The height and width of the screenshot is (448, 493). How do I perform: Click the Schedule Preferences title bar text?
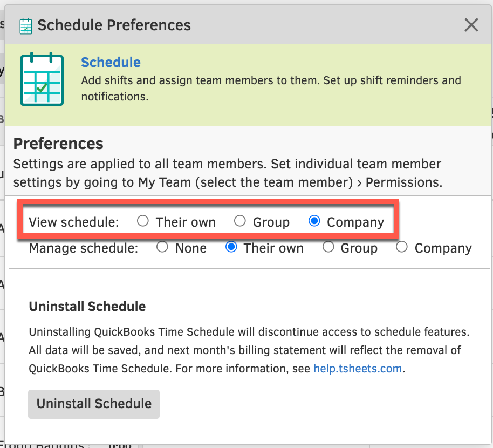tap(114, 25)
